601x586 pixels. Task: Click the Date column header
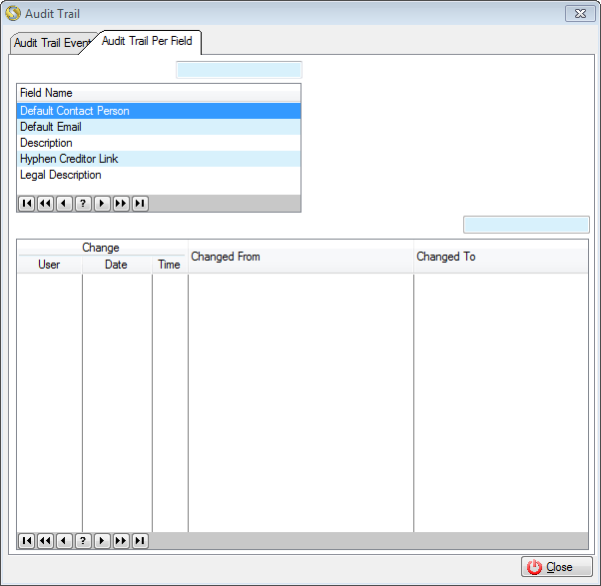(x=117, y=264)
